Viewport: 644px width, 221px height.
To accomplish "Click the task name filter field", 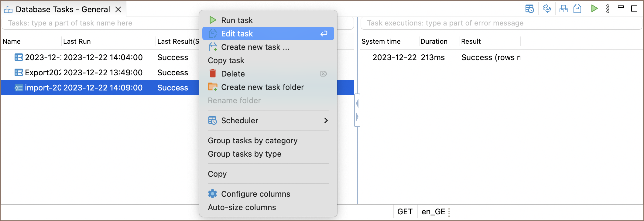I will coord(100,23).
